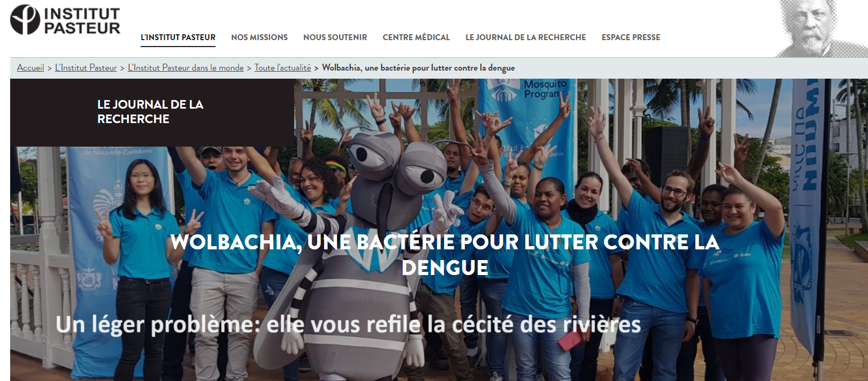Follow the Accueil breadcrumb link

click(x=30, y=68)
